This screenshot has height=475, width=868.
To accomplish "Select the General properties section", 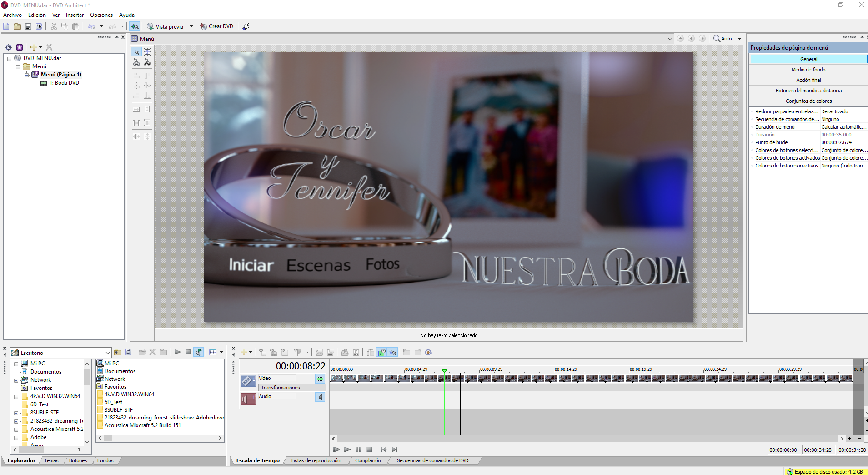I will pyautogui.click(x=808, y=59).
